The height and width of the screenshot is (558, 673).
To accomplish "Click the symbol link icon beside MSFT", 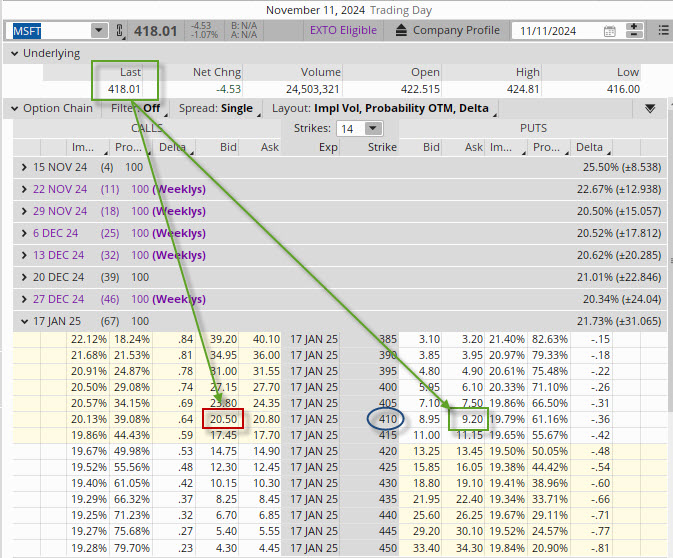I will point(119,30).
